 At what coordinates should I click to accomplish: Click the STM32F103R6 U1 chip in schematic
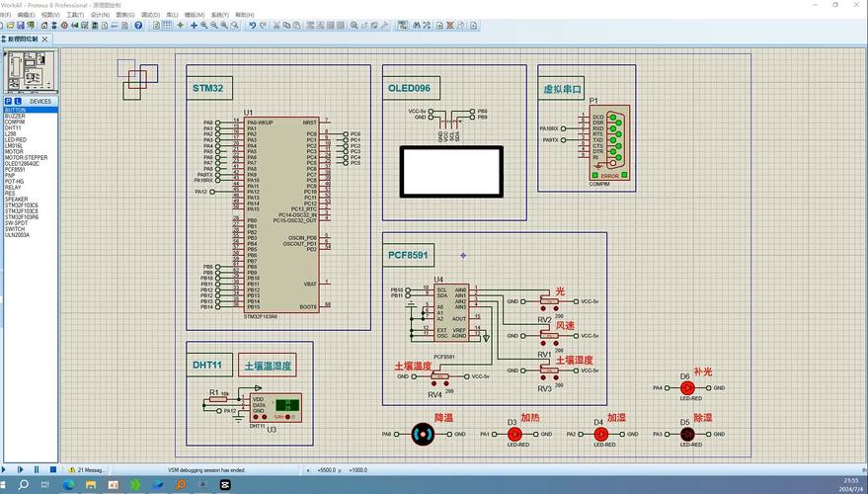coord(281,214)
